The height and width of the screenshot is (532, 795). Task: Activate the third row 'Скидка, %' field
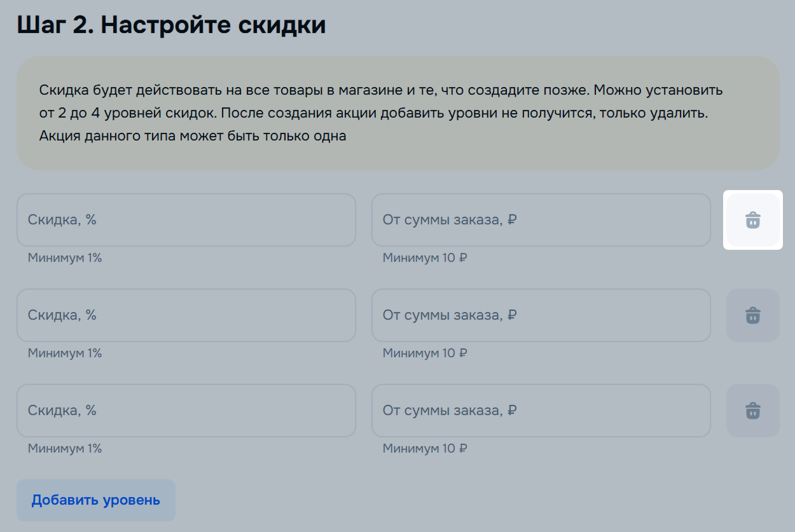pos(186,411)
